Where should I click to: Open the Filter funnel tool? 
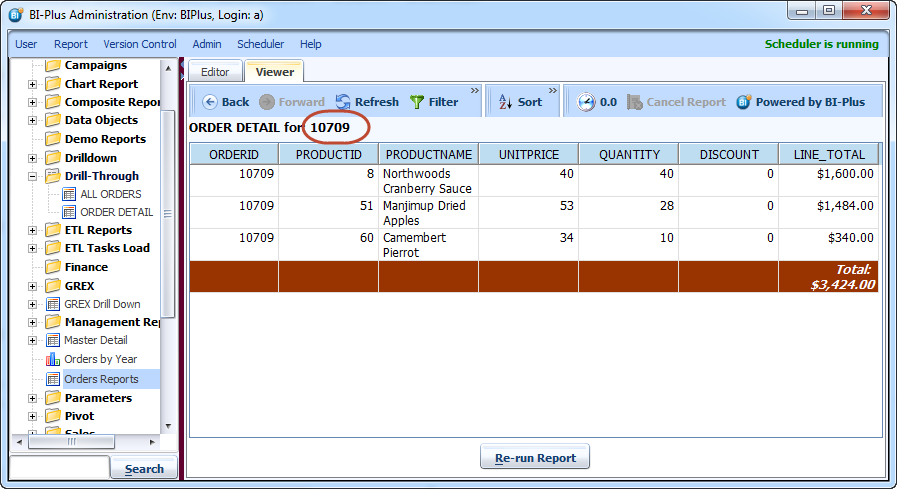pos(417,102)
